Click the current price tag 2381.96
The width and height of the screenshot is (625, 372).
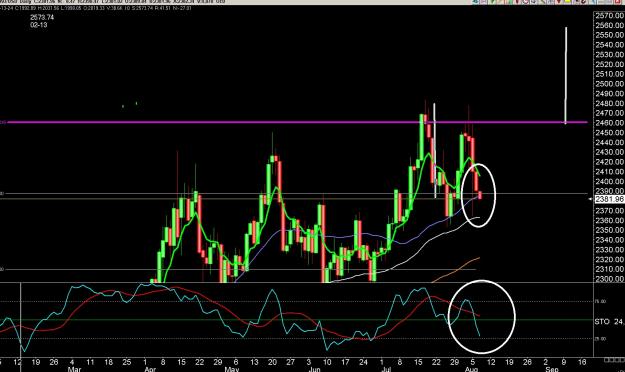(x=609, y=199)
